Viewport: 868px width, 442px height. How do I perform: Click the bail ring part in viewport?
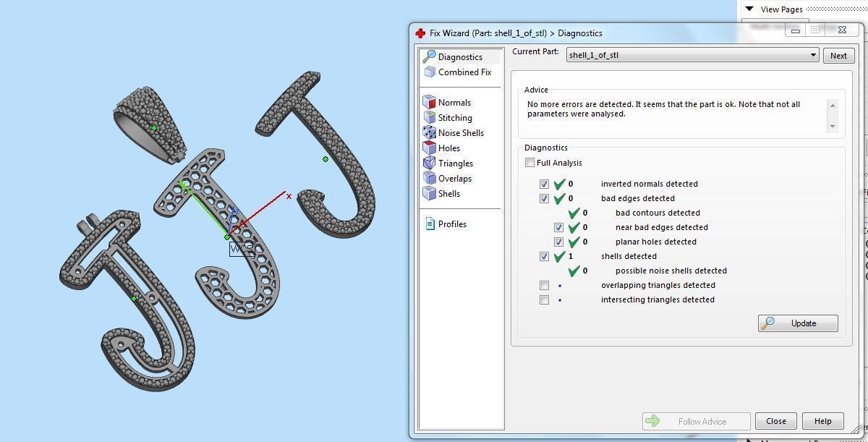coord(150,125)
